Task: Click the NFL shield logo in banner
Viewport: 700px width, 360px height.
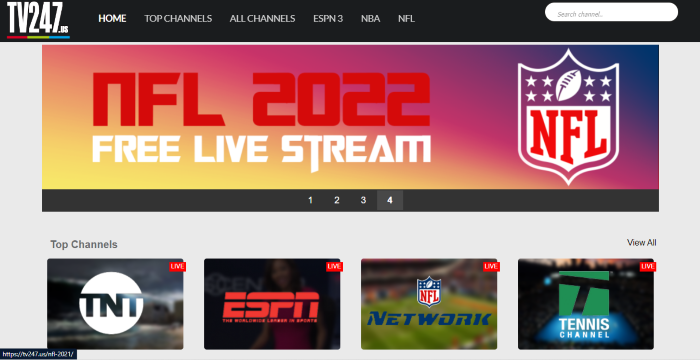Action: point(568,117)
